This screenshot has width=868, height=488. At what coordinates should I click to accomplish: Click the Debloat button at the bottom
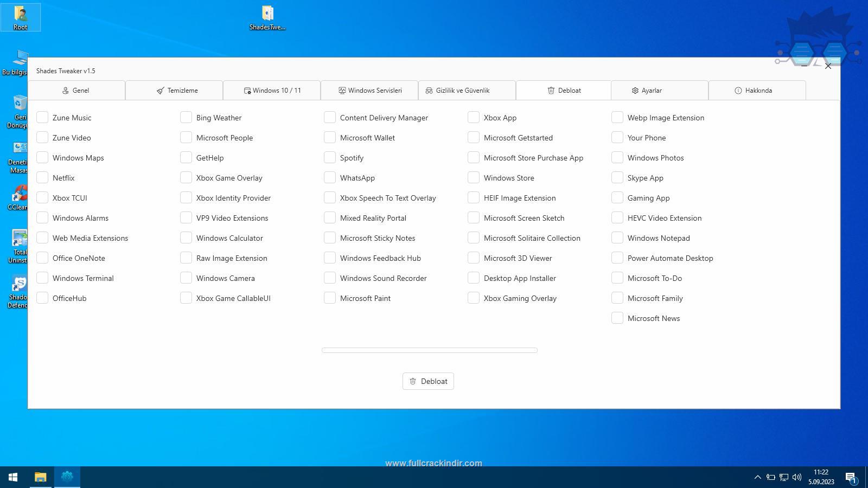[428, 381]
